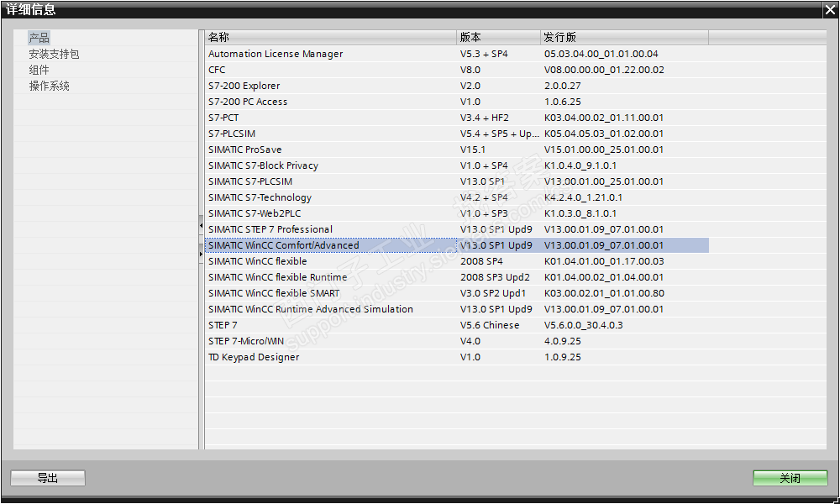Click release V13.00.01.00_25.01.00.01 cell
Screen dimensions: 840x504
(x=625, y=181)
